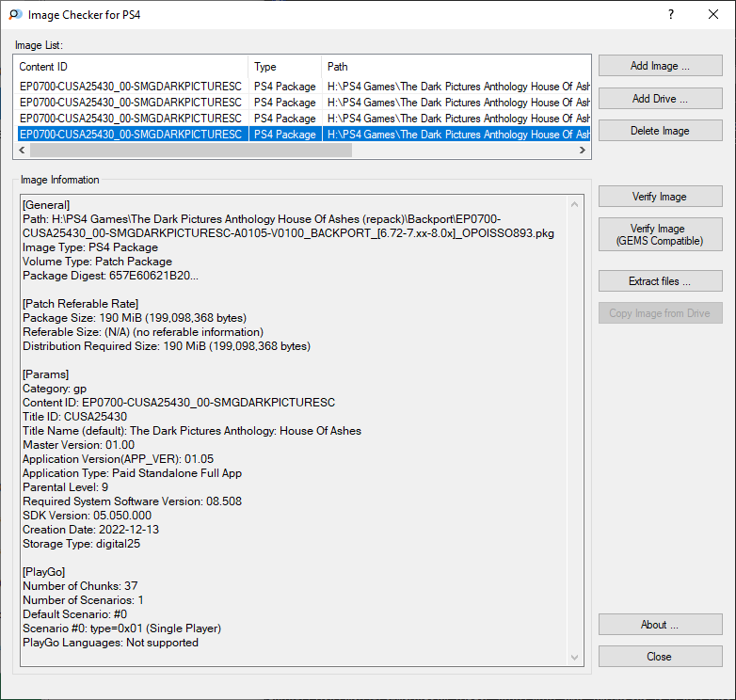Click 'Application Version(APP_VER): 01.05' line
This screenshot has width=736, height=700.
pos(118,459)
